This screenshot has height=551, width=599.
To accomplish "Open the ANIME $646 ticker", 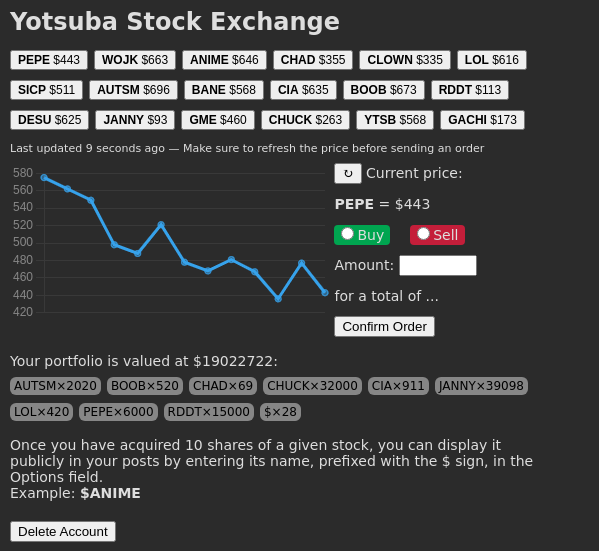I will (224, 60).
